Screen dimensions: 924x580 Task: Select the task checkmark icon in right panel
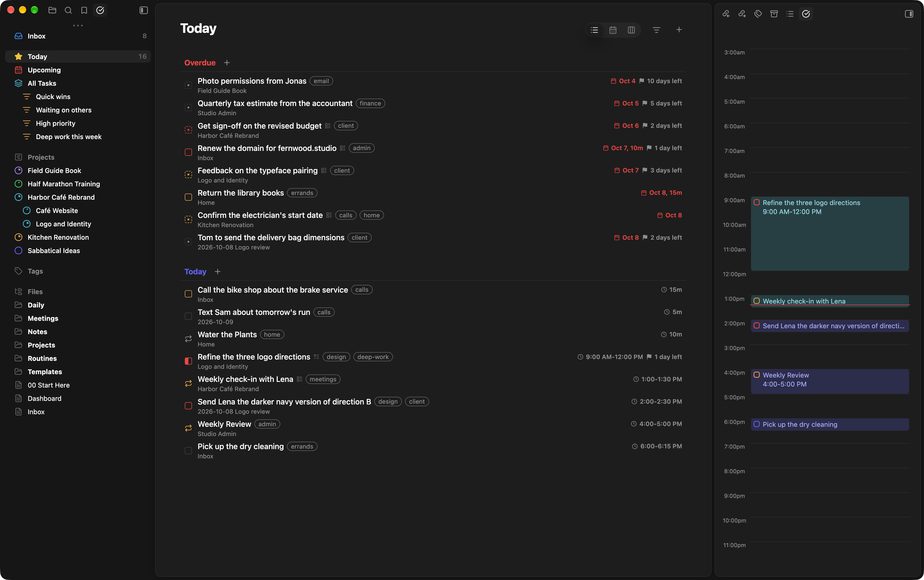806,14
